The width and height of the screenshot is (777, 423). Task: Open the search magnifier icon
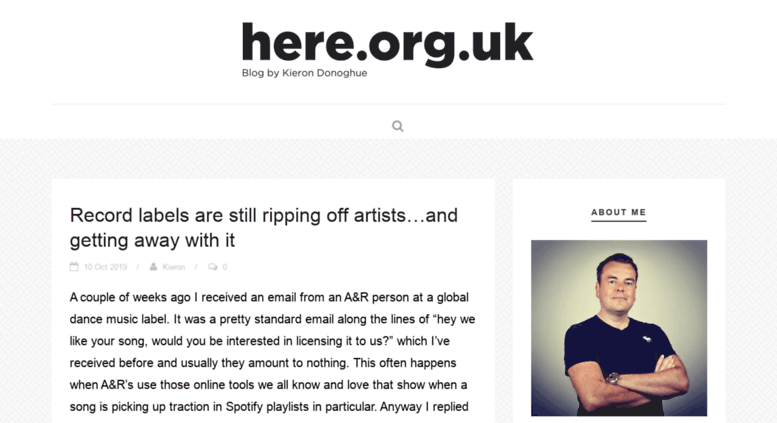tap(397, 126)
